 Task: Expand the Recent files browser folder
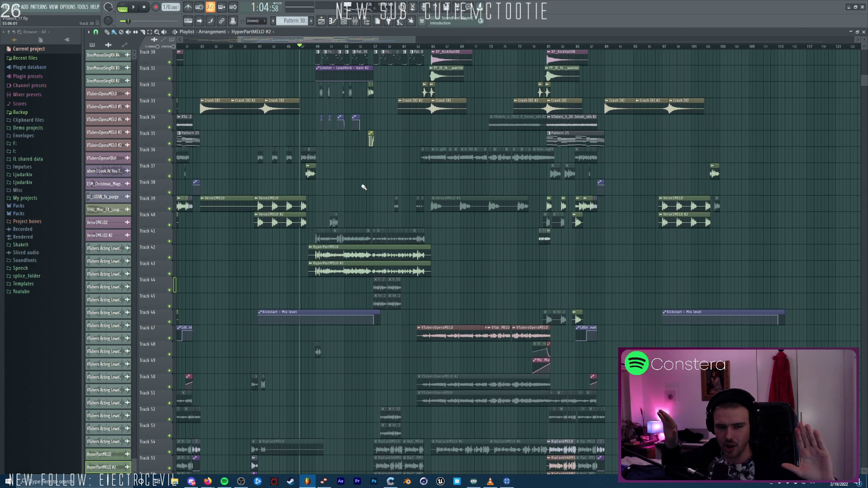pos(25,58)
